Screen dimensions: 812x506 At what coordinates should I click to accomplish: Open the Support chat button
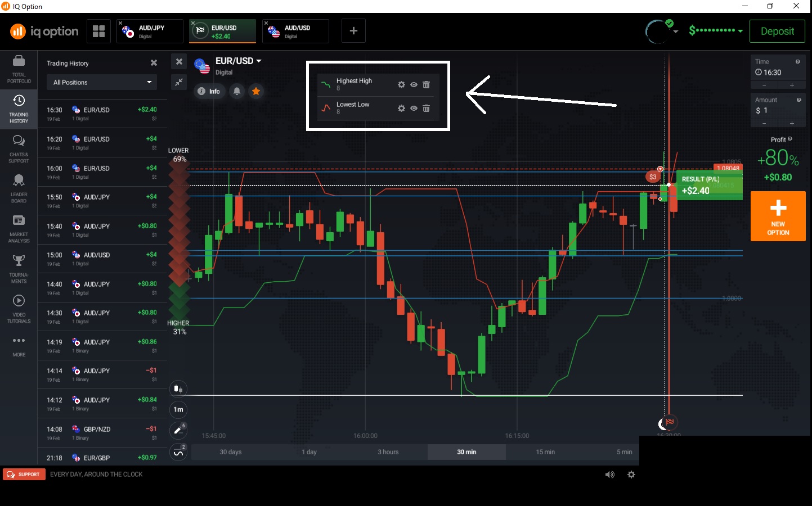(24, 475)
